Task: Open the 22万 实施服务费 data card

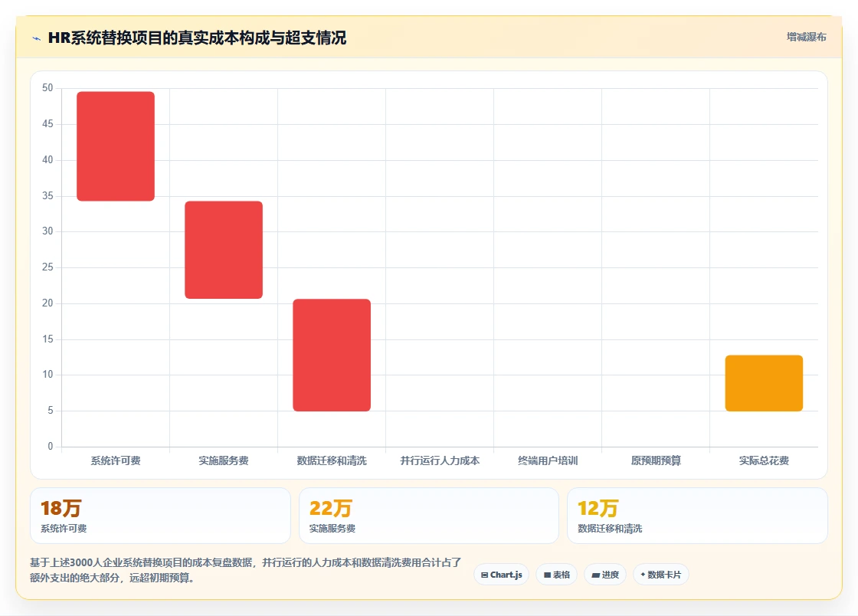Action: pyautogui.click(x=428, y=516)
